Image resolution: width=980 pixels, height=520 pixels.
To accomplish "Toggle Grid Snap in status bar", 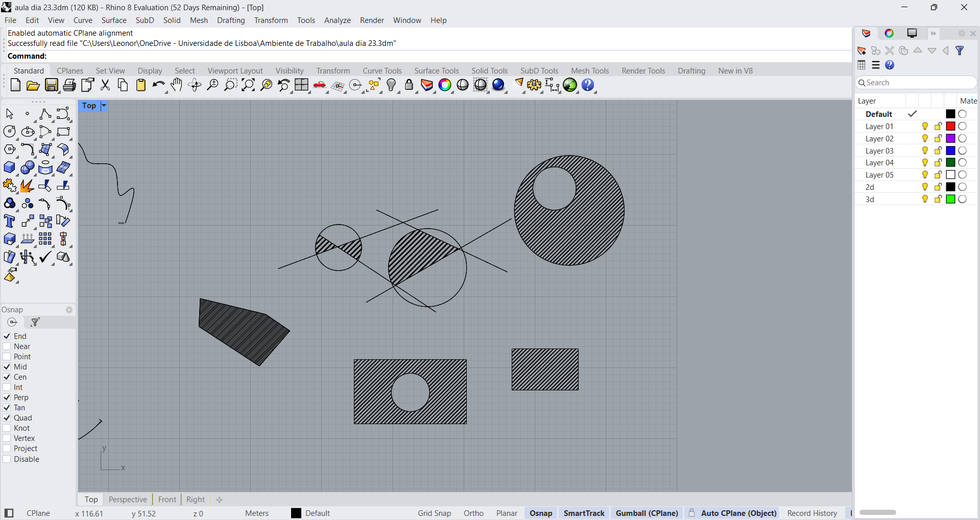I will click(x=434, y=513).
